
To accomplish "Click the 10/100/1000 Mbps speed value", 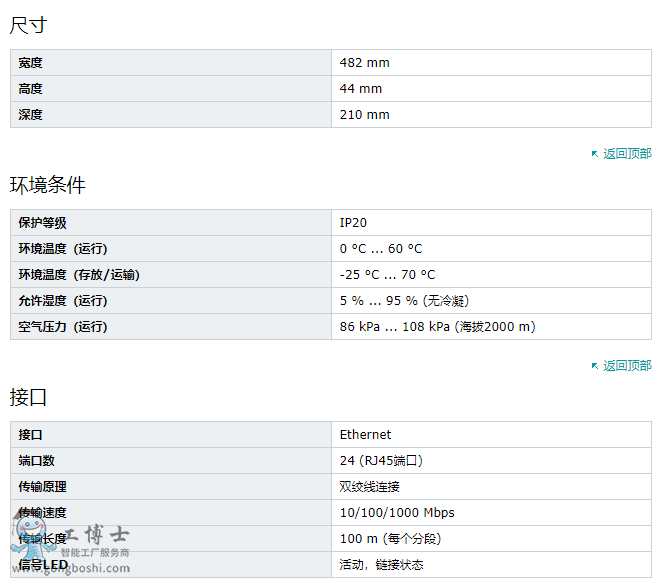I will [397, 513].
